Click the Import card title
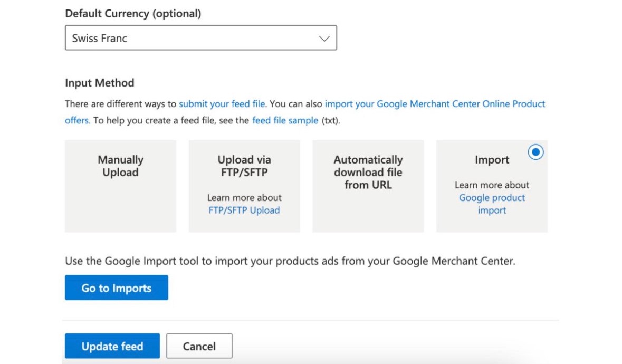Screen dimensions: 622x364 point(492,160)
